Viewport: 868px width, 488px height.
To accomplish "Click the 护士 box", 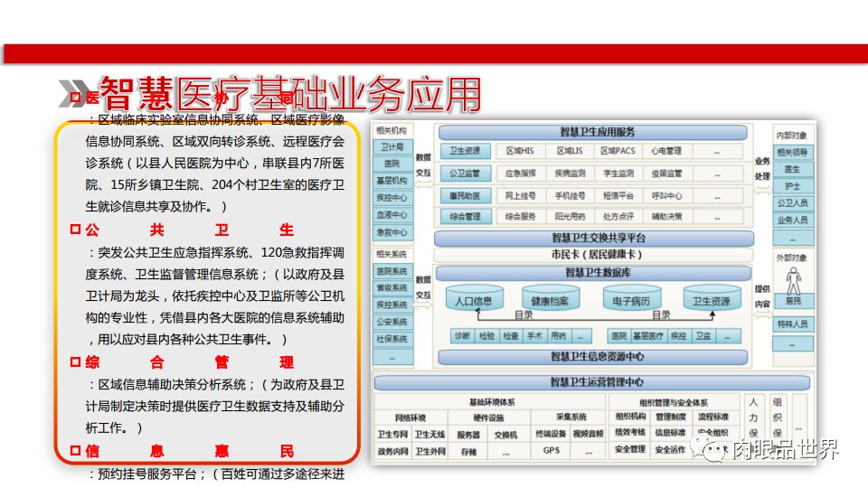I will click(x=793, y=186).
